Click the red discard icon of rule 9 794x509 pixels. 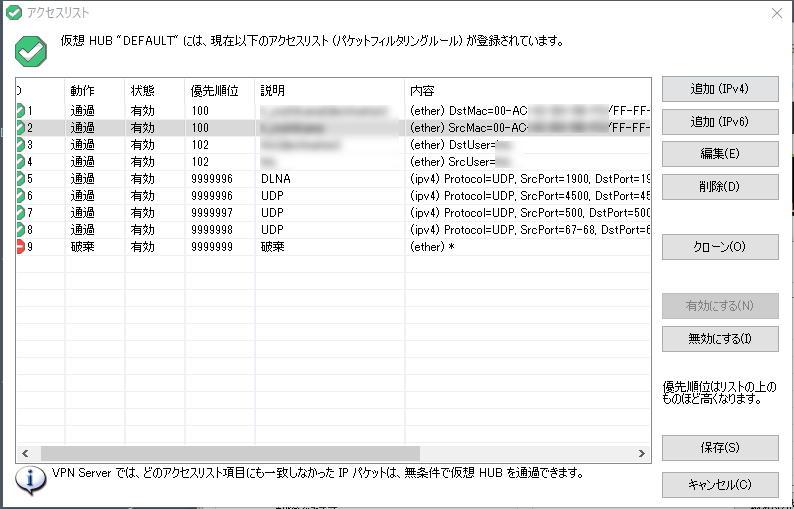pos(21,247)
